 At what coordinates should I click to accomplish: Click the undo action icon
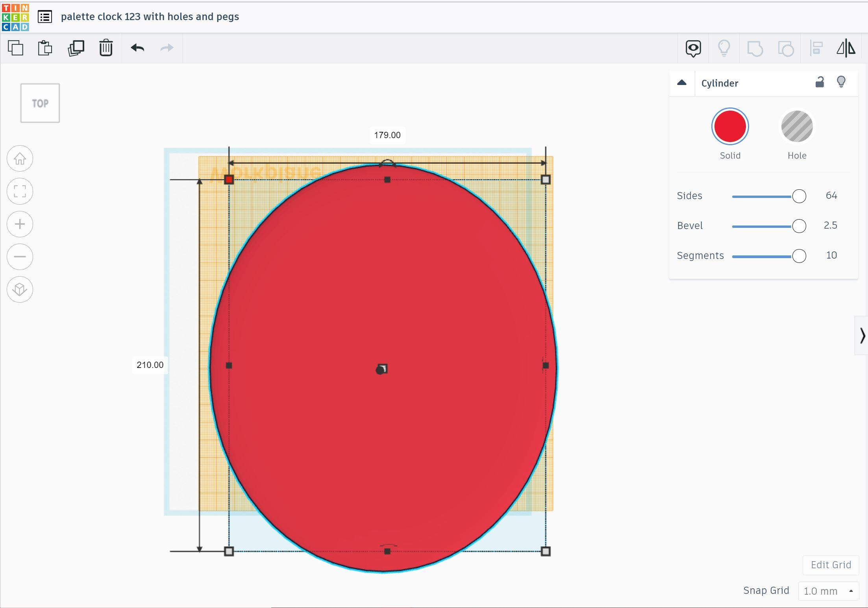pyautogui.click(x=138, y=48)
